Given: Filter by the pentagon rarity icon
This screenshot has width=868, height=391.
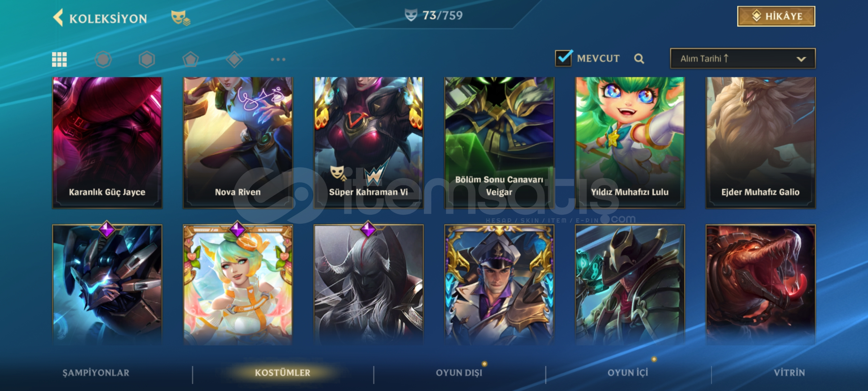Looking at the screenshot, I should click(191, 59).
